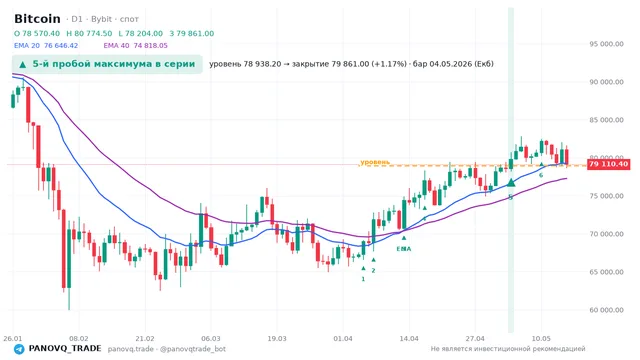This screenshot has width=640, height=360.
Task: Click the 10.05 date axis label
Action: [541, 338]
